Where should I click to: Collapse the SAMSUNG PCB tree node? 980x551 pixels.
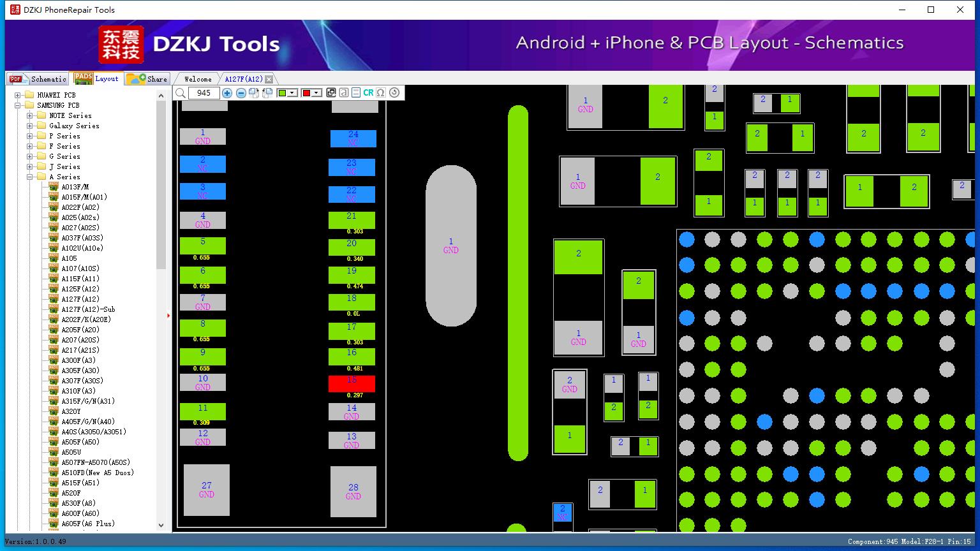(18, 105)
